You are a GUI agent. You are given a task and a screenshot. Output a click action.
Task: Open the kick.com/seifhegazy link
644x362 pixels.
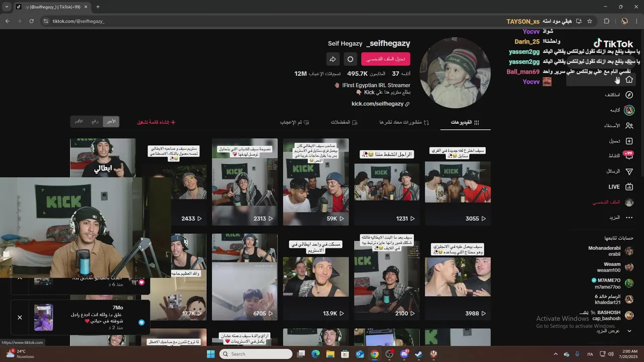(x=380, y=104)
